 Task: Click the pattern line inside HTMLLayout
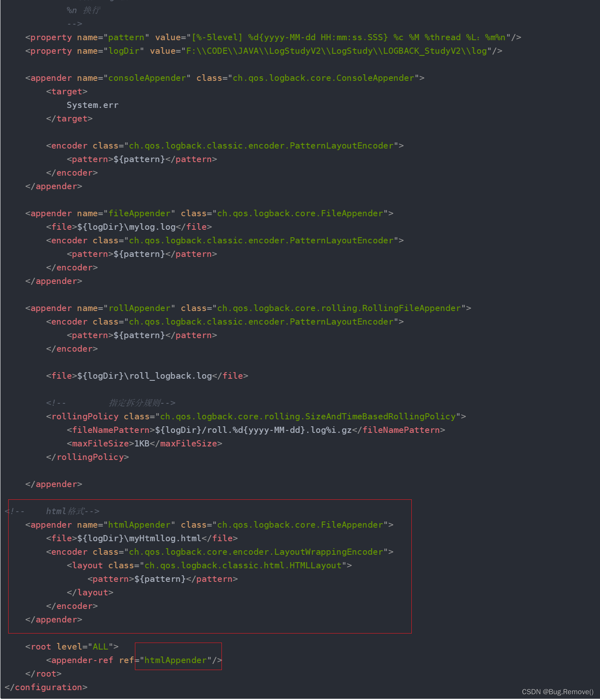tap(162, 579)
